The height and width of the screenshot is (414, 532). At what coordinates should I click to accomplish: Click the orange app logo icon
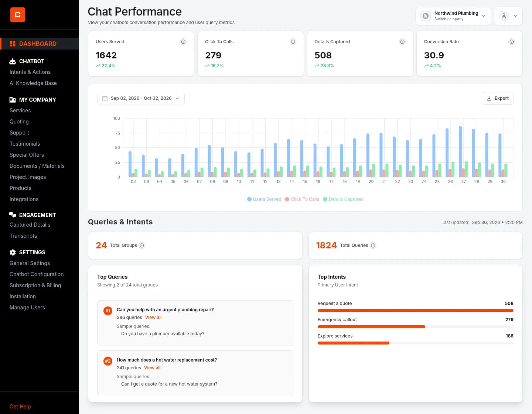[x=17, y=15]
